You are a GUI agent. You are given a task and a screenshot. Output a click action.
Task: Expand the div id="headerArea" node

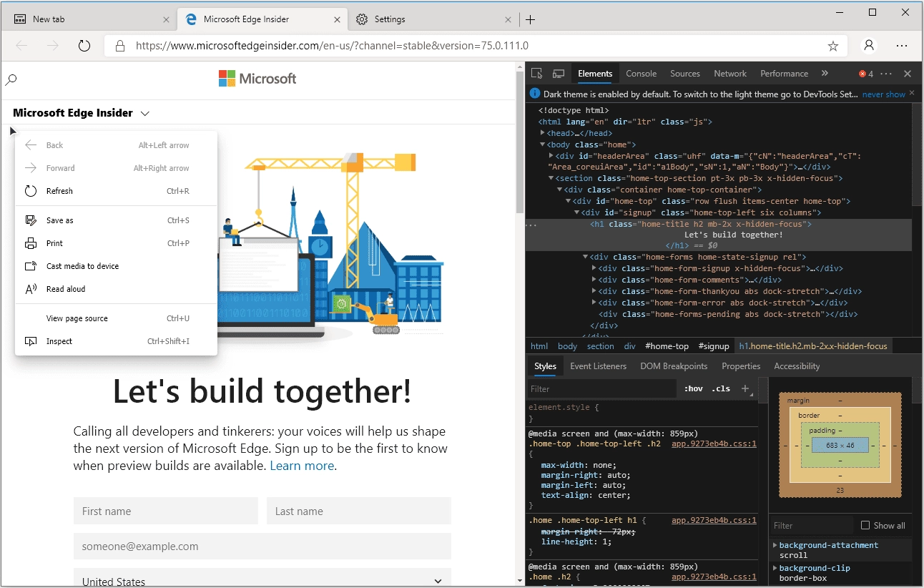point(551,156)
